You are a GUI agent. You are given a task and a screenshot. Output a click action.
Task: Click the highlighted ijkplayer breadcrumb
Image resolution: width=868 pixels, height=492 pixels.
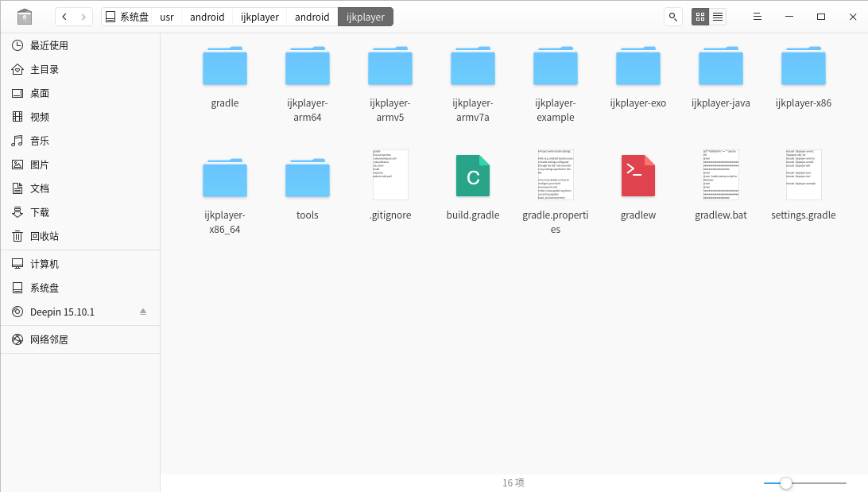tap(366, 17)
